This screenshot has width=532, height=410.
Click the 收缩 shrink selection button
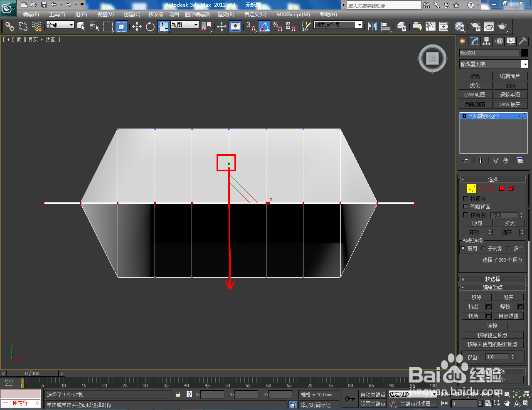477,223
